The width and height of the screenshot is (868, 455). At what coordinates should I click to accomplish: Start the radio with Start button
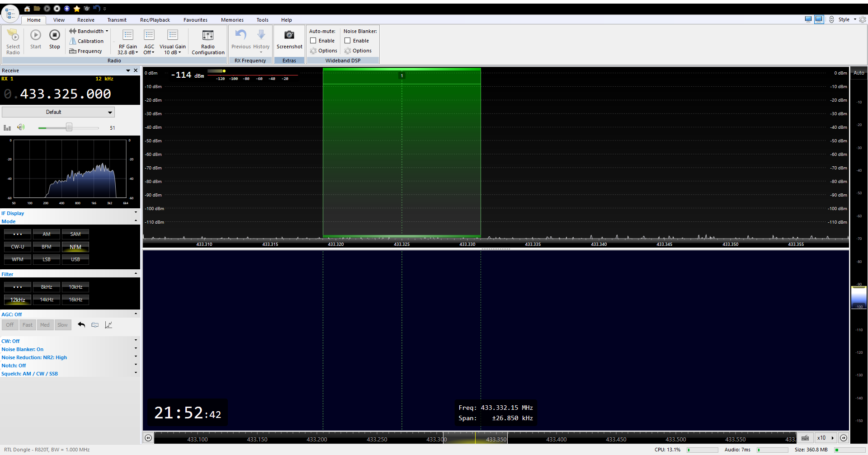(x=36, y=39)
